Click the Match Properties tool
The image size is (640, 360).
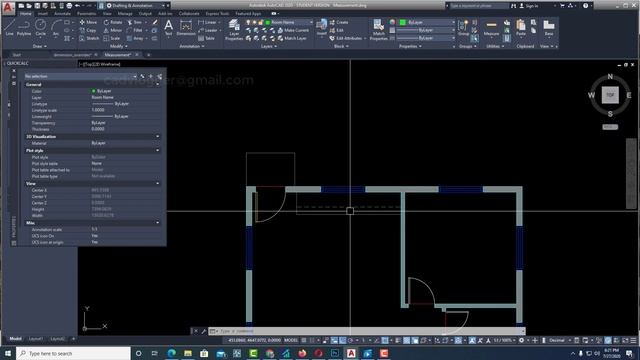coord(378,30)
